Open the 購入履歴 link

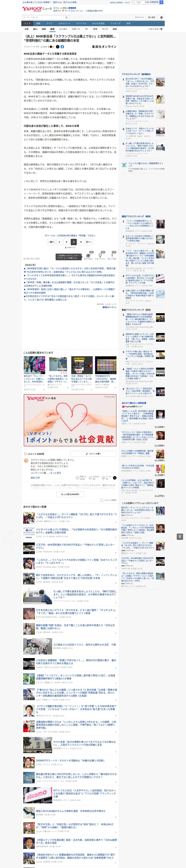pyautogui.click(x=152, y=18)
